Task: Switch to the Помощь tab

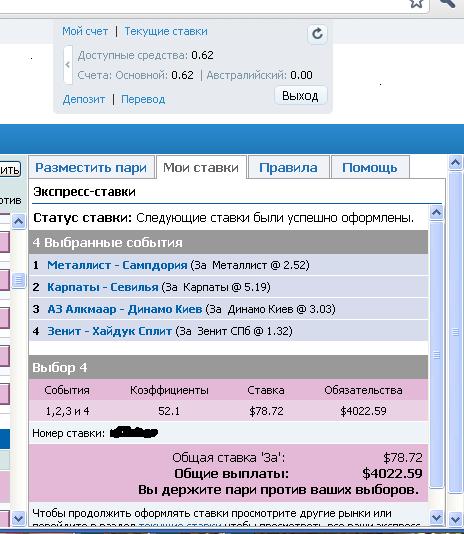Action: [x=370, y=168]
